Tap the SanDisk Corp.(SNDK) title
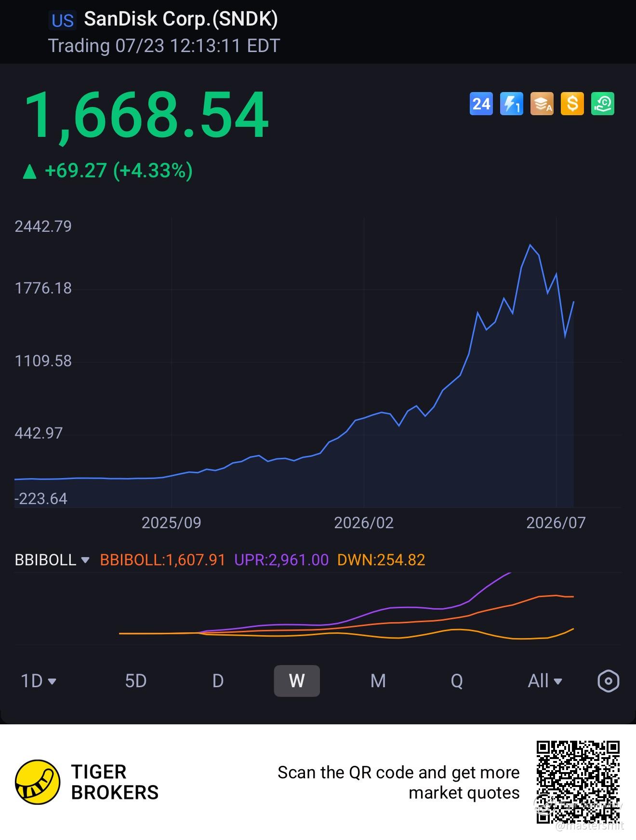This screenshot has height=840, width=636. [181, 19]
